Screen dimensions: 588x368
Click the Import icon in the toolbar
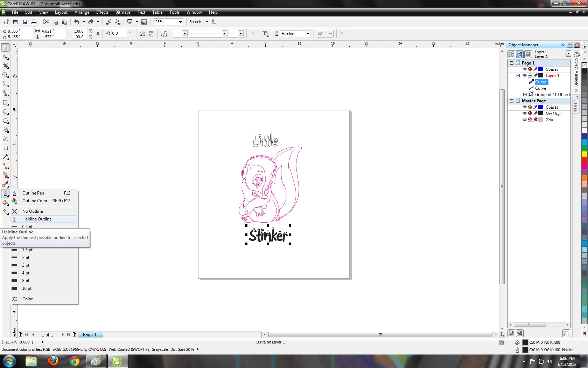[108, 22]
